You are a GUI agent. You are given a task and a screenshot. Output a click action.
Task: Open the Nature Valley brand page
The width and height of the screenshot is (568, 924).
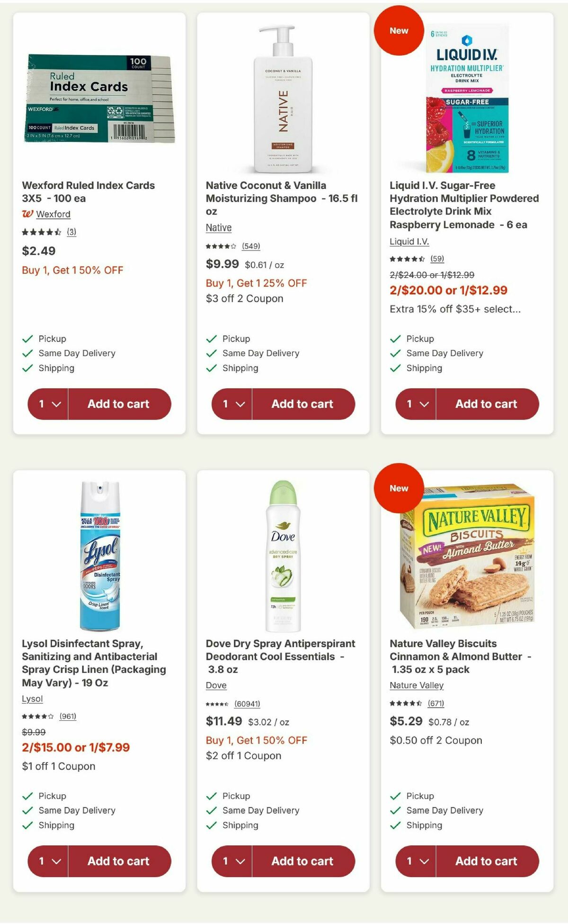(x=416, y=685)
